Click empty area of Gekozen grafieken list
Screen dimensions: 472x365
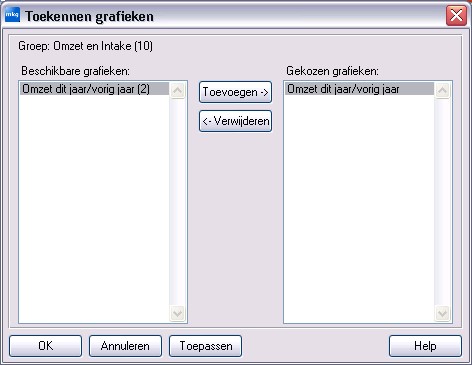point(359,208)
